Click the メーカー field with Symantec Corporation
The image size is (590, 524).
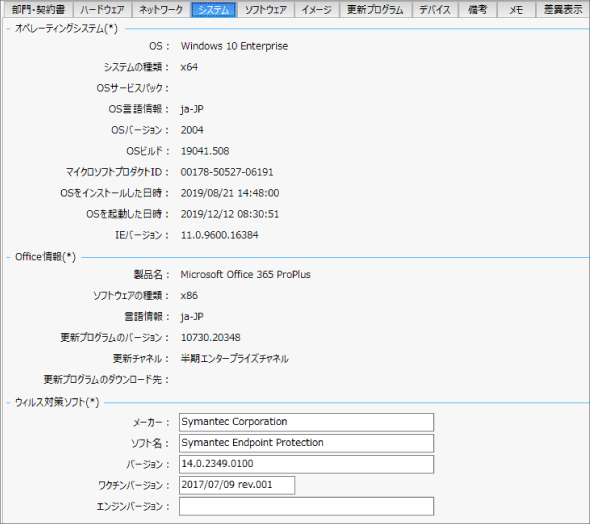pyautogui.click(x=306, y=422)
